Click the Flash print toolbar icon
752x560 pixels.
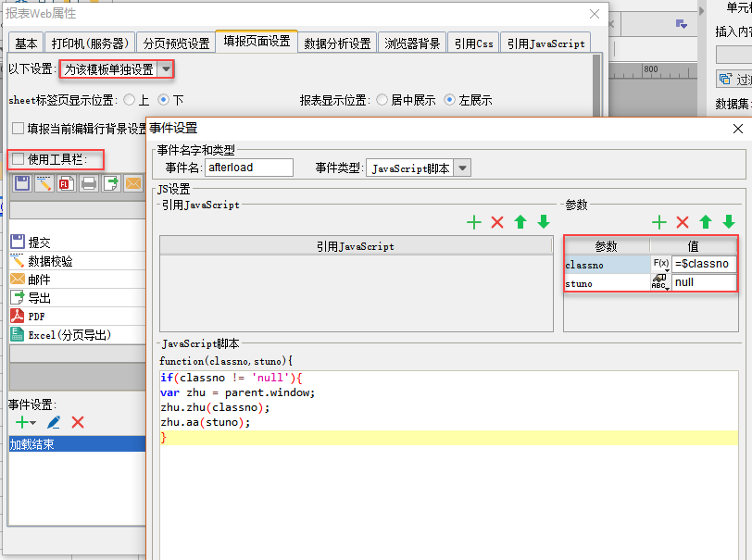click(x=66, y=183)
